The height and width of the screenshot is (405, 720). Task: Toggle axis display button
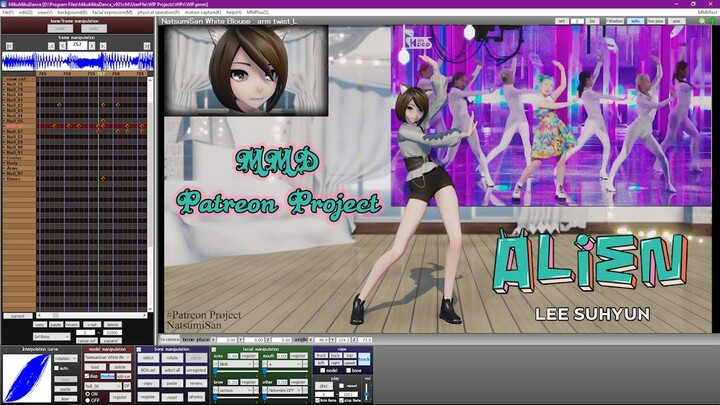pyautogui.click(x=676, y=21)
